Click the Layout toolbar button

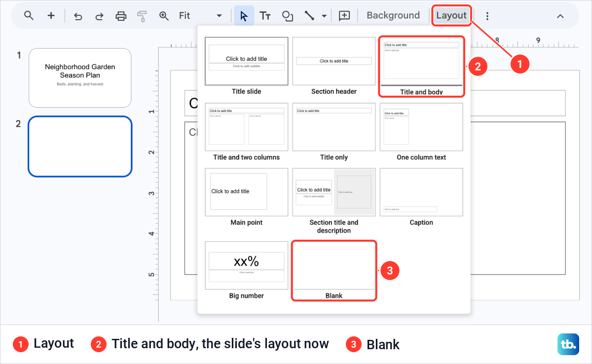click(x=451, y=15)
